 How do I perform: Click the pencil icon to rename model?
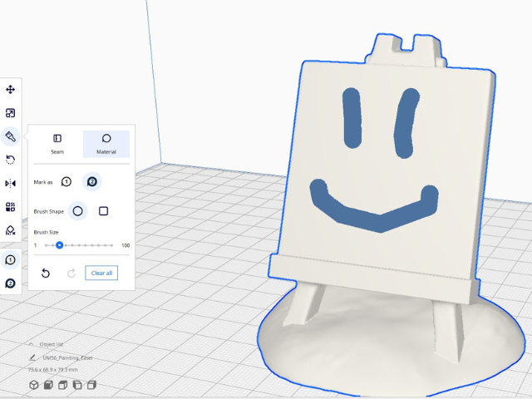pos(32,357)
